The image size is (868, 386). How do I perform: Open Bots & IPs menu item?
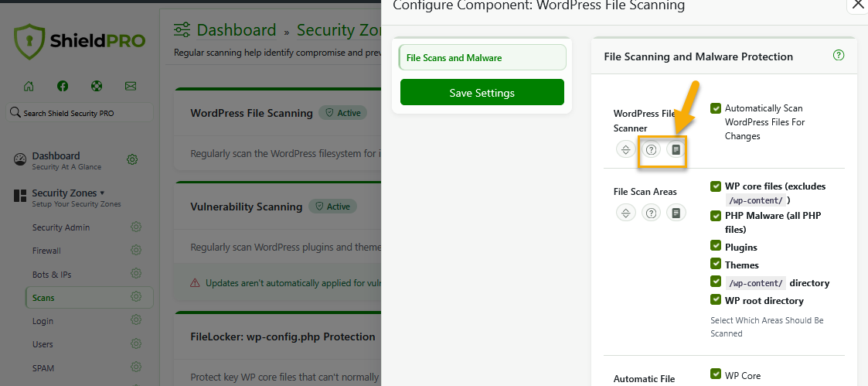[x=52, y=275]
